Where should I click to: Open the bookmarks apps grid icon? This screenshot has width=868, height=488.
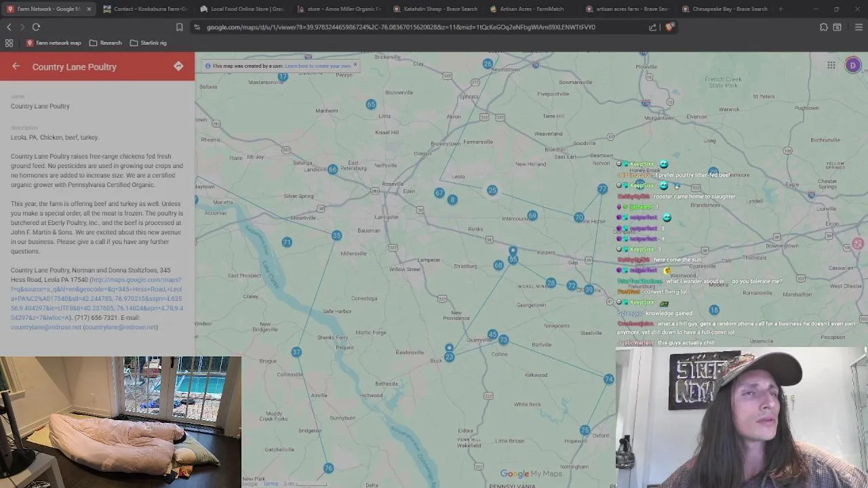tap(9, 43)
